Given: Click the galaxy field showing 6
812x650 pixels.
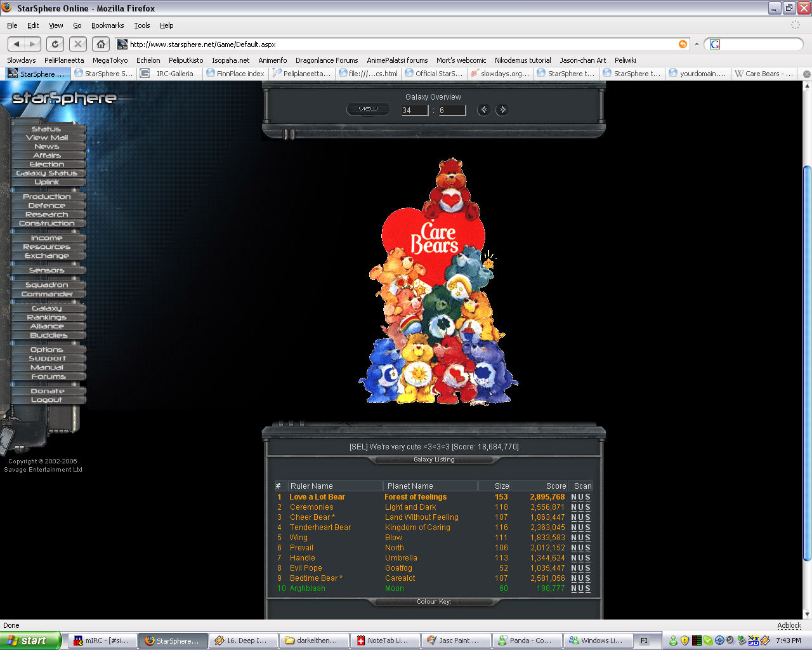Looking at the screenshot, I should [x=452, y=110].
